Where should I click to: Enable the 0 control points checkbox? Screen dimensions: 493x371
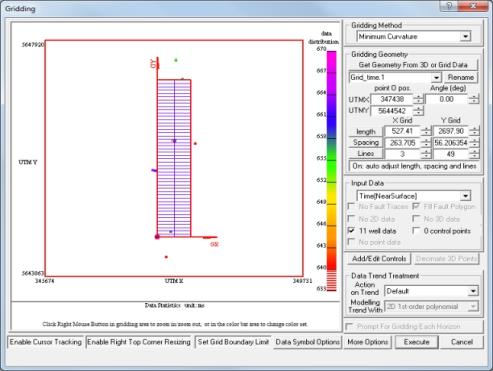click(416, 230)
